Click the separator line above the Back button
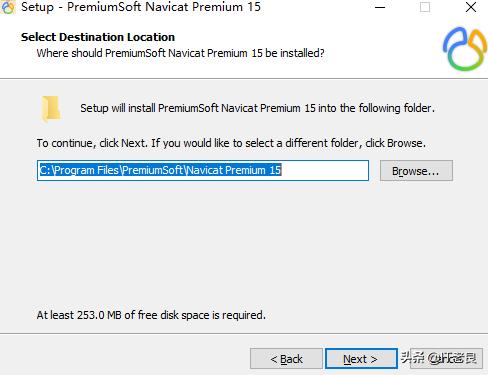The image size is (488, 375). 244,333
